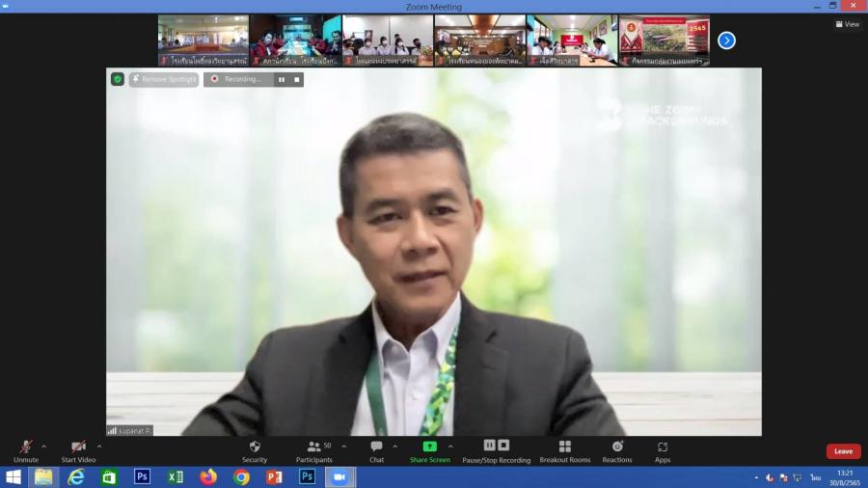
Task: Open the Apps panel
Action: [663, 450]
